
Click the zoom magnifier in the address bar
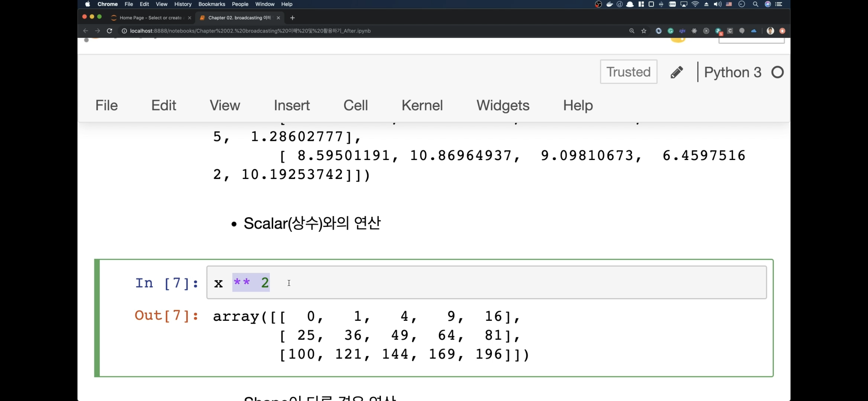632,31
